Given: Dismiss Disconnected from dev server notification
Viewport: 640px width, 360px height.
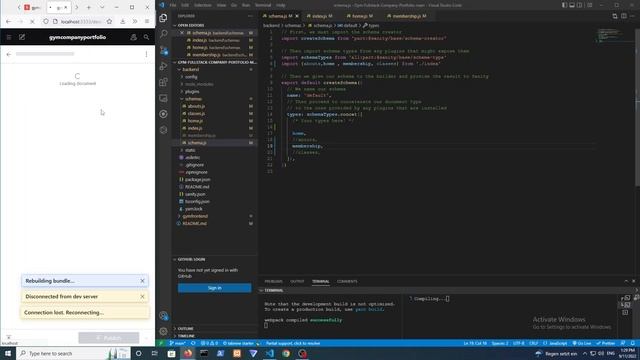Looking at the screenshot, I should pyautogui.click(x=142, y=297).
